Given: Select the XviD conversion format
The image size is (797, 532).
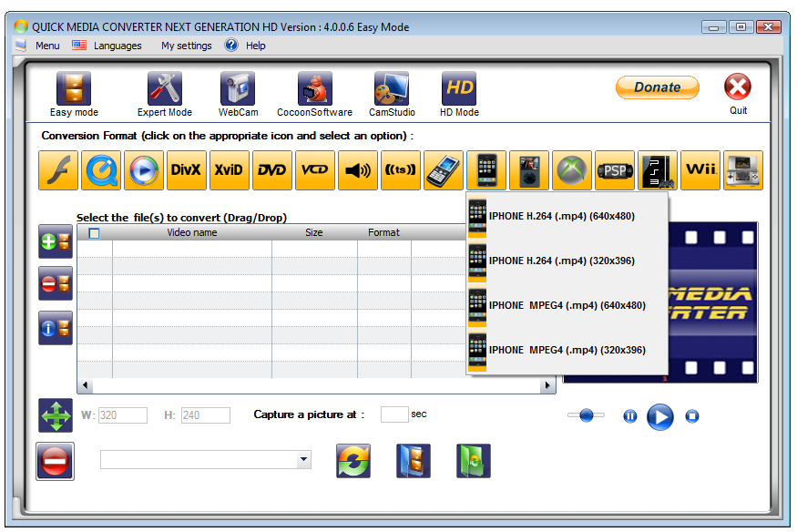Looking at the screenshot, I should point(230,170).
